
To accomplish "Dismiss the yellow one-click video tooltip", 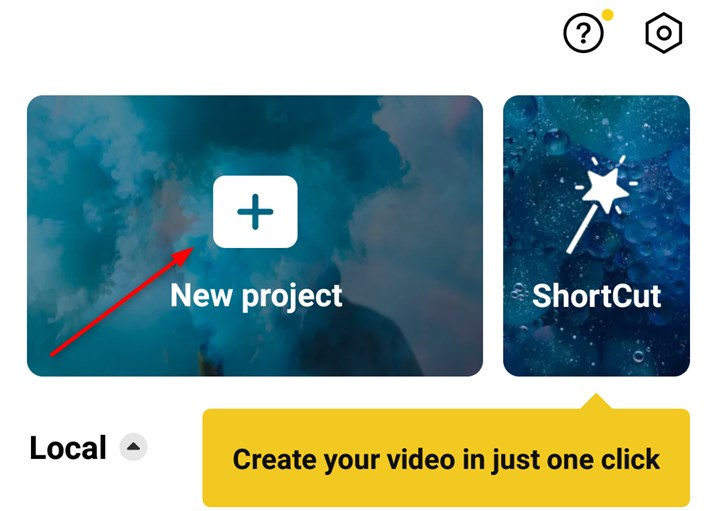I will [446, 457].
